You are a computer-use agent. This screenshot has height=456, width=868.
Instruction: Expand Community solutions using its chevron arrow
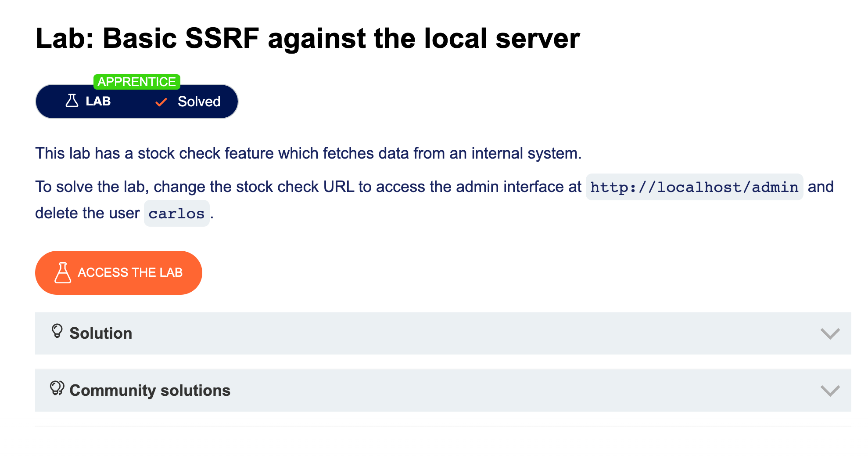830,391
